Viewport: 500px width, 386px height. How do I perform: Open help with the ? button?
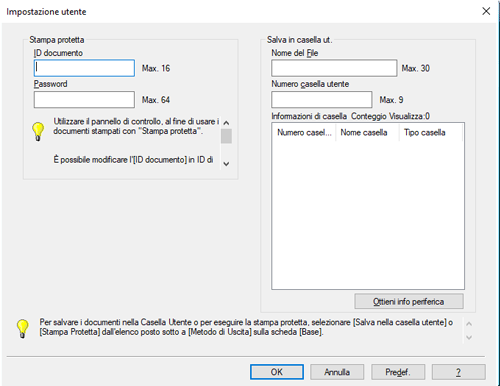coord(459,372)
